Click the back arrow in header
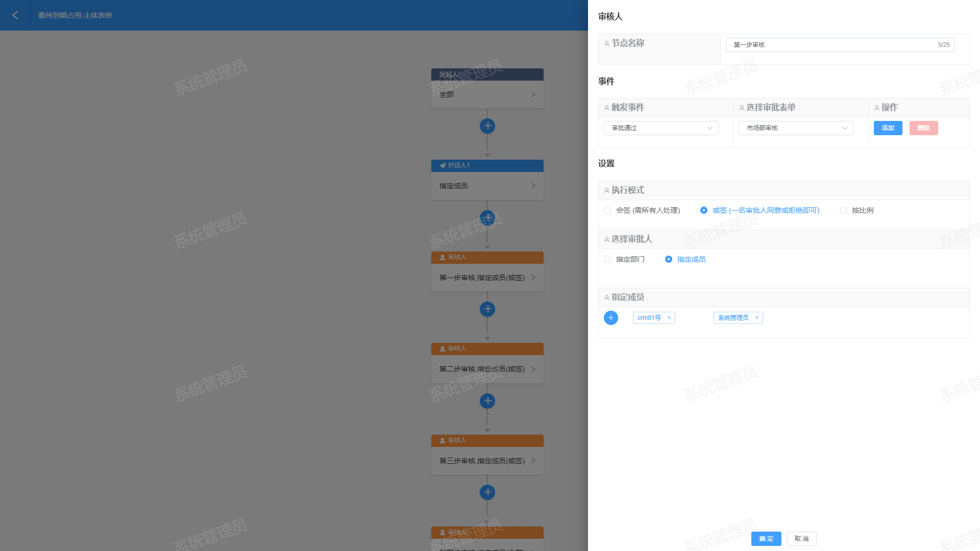 click(15, 15)
